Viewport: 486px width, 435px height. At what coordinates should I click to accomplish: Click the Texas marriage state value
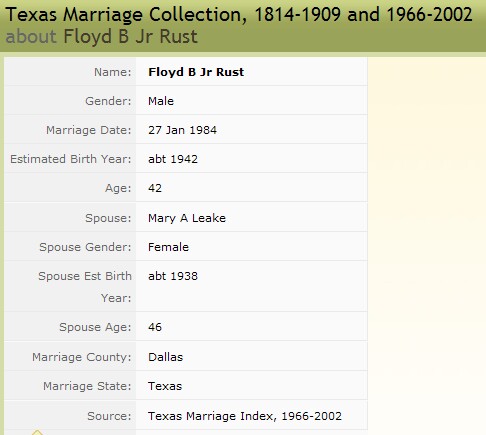165,386
